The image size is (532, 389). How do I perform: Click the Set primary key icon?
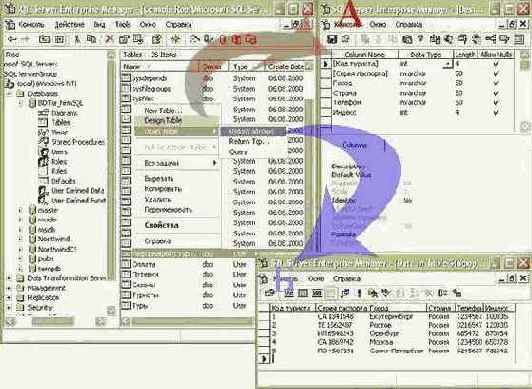(x=421, y=39)
